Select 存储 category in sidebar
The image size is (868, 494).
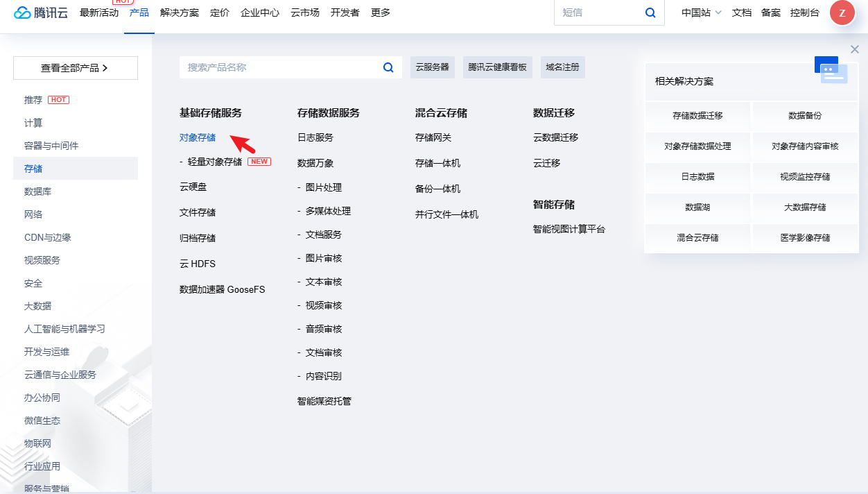76,169
